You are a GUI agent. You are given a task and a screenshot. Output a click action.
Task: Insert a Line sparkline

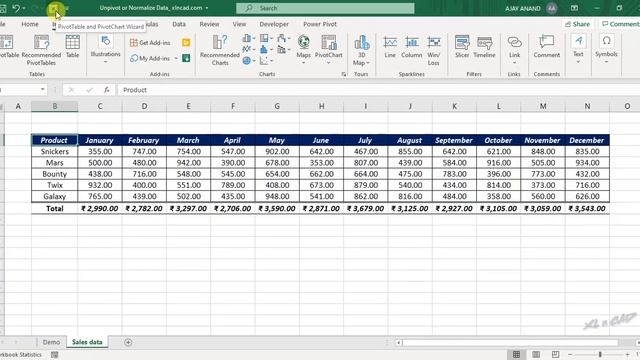coord(390,46)
